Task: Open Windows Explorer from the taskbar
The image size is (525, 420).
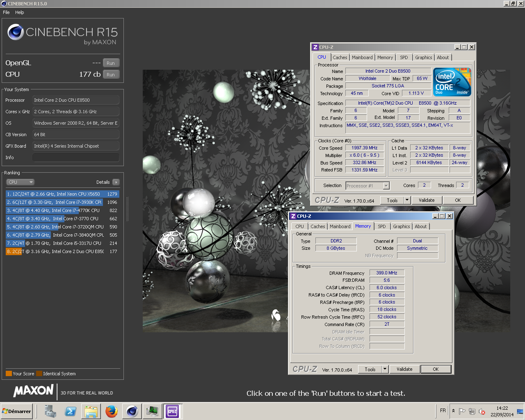Action: pos(91,411)
